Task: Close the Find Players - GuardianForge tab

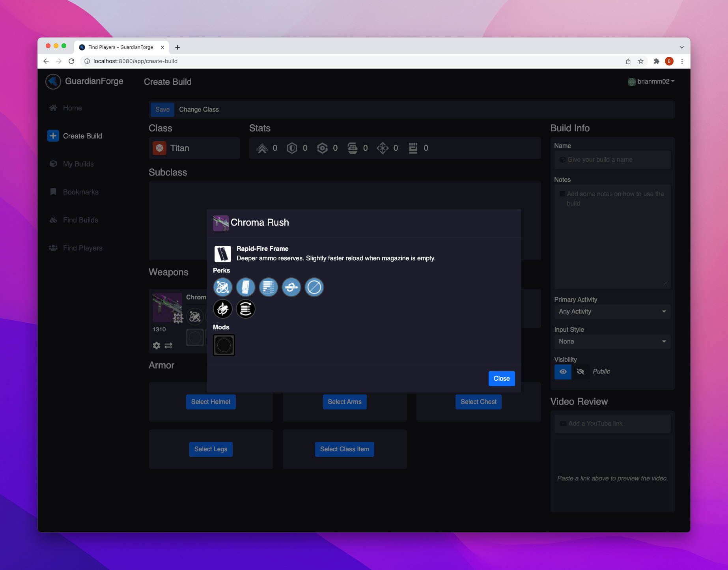Action: click(x=162, y=47)
